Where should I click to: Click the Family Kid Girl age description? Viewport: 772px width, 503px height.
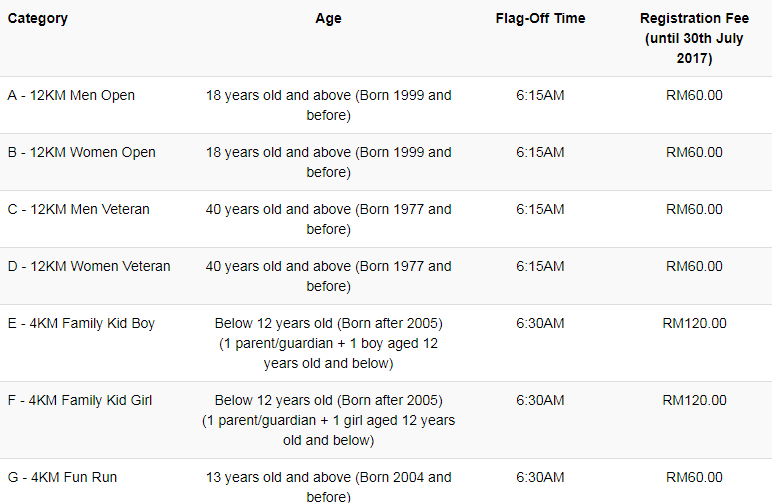click(x=328, y=420)
